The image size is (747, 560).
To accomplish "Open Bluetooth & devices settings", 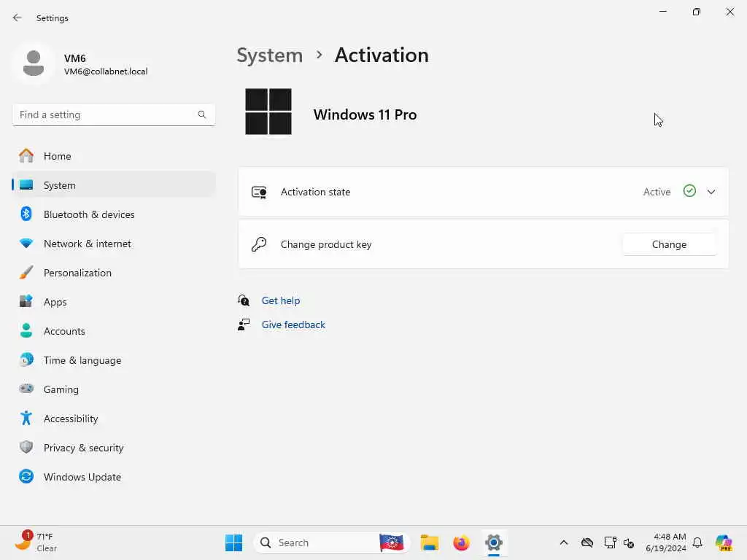I will [113, 214].
